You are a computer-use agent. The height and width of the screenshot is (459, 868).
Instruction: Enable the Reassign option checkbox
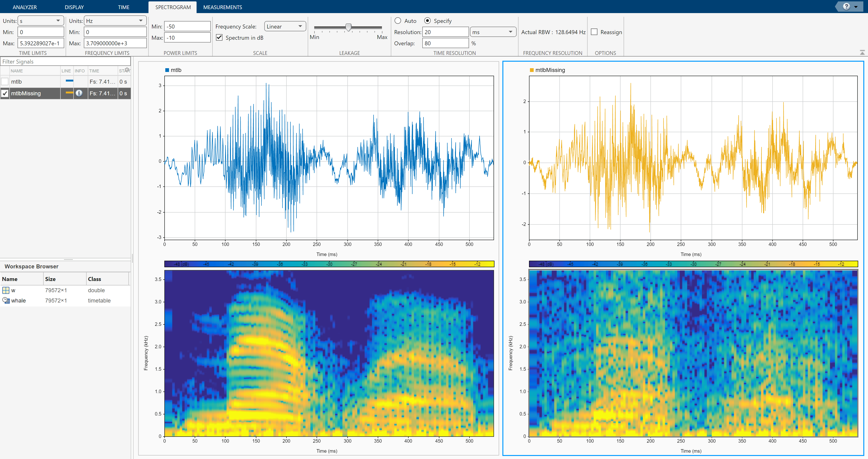click(594, 32)
